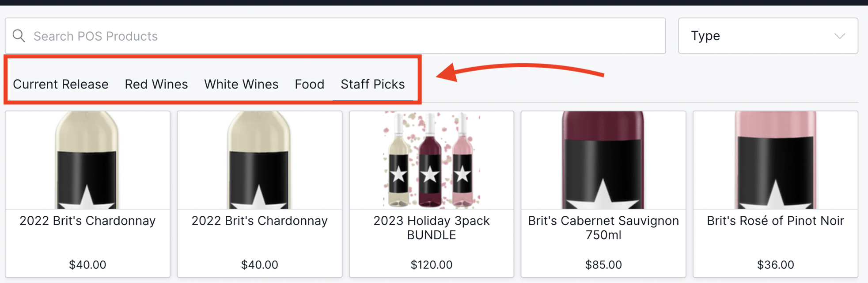Select the $36.00 Rosé price

pyautogui.click(x=774, y=264)
